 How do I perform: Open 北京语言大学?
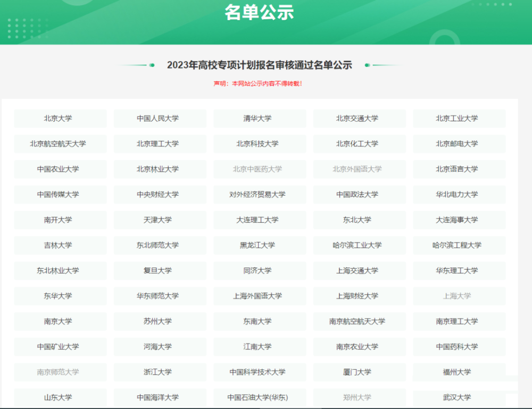tap(460, 169)
